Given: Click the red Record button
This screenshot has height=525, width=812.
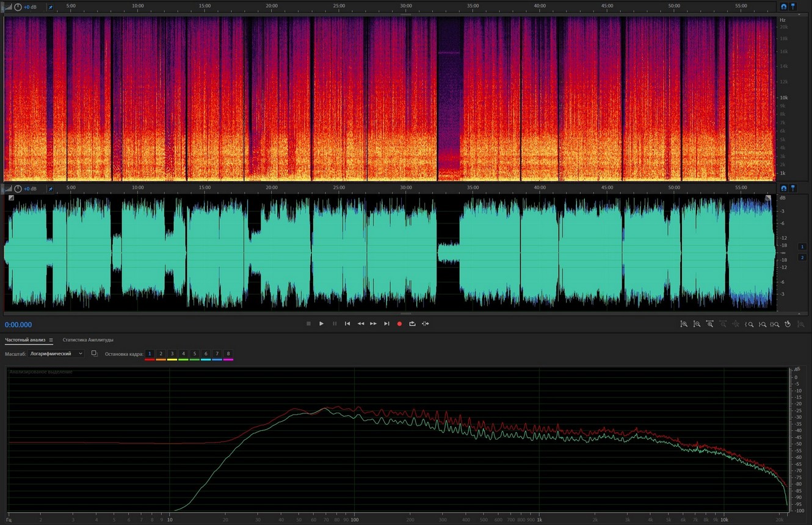Looking at the screenshot, I should click(399, 324).
